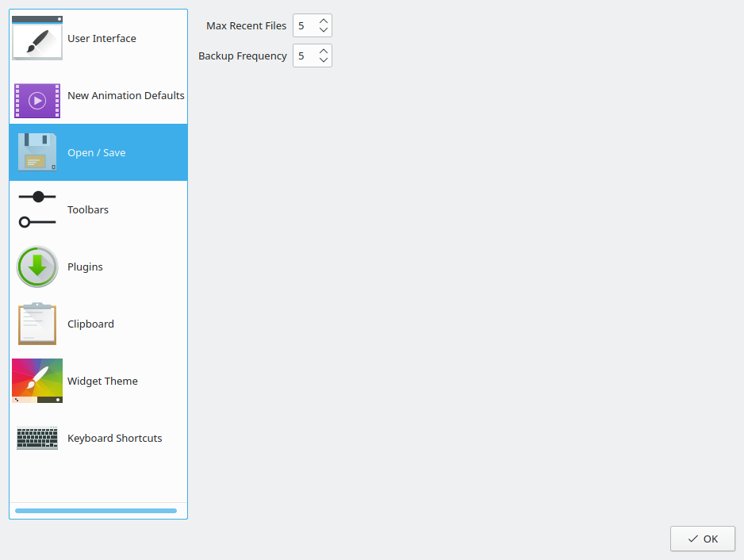Confirm settings with the OK button

coord(703,539)
